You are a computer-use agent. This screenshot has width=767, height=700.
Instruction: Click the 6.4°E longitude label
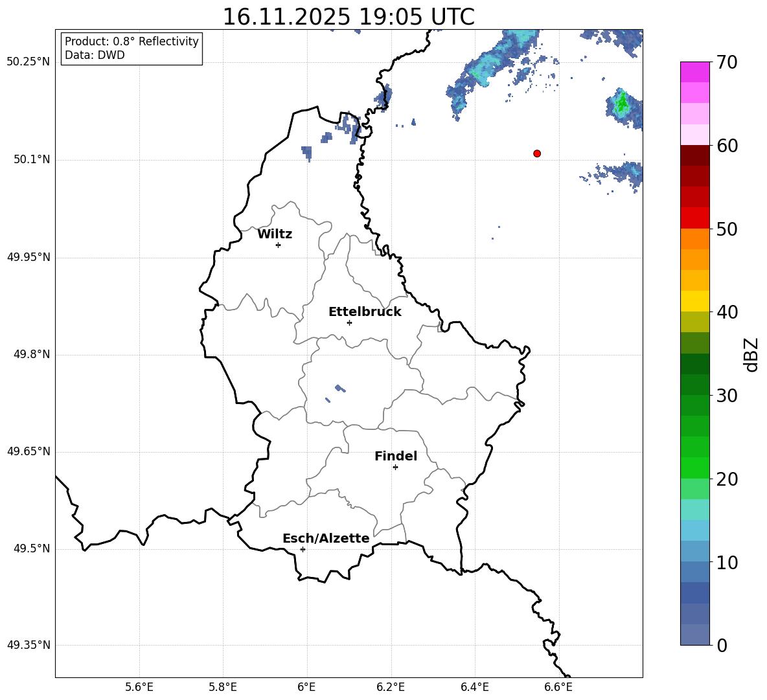pyautogui.click(x=474, y=687)
